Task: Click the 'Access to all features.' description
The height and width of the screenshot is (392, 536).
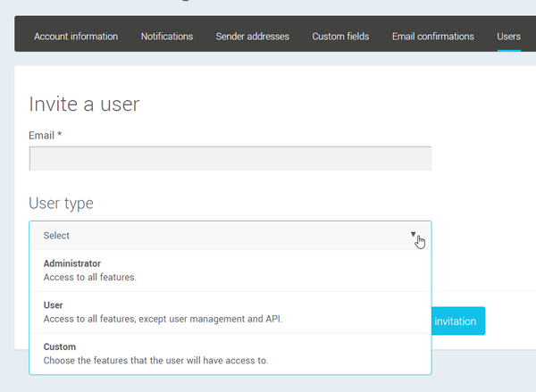Action: [x=90, y=278]
